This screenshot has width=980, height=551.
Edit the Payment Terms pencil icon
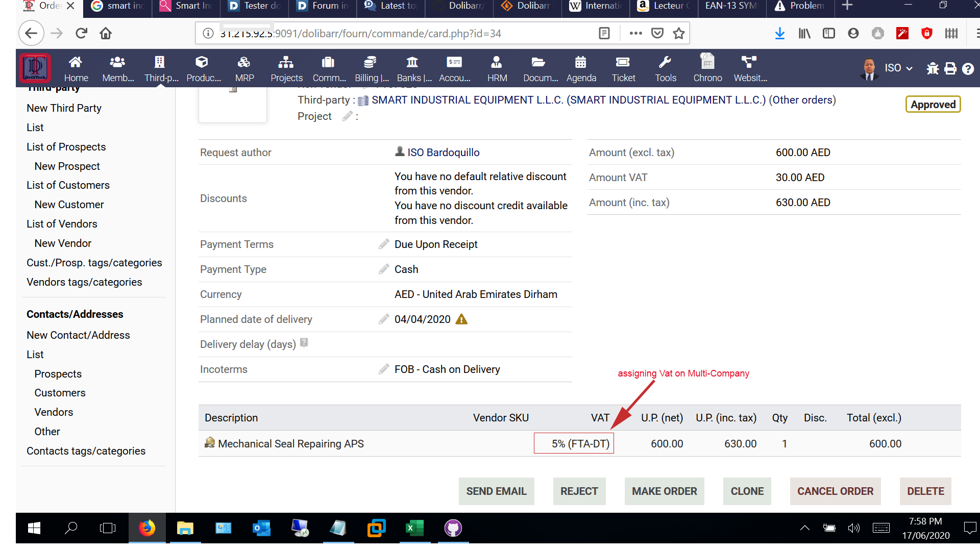[384, 244]
